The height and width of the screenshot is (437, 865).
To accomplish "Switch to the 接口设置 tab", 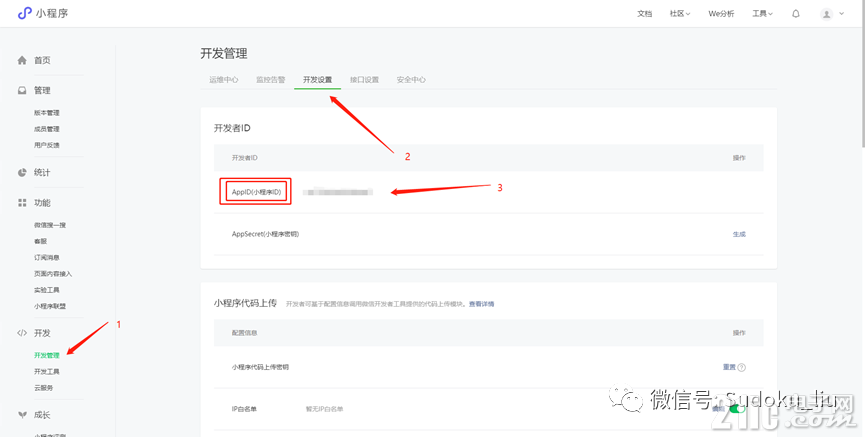I will [364, 79].
